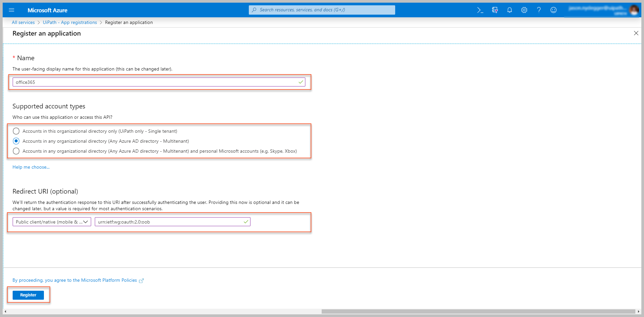This screenshot has height=317, width=644.
Task: Expand the Public client/native platform dropdown
Action: pyautogui.click(x=52, y=222)
